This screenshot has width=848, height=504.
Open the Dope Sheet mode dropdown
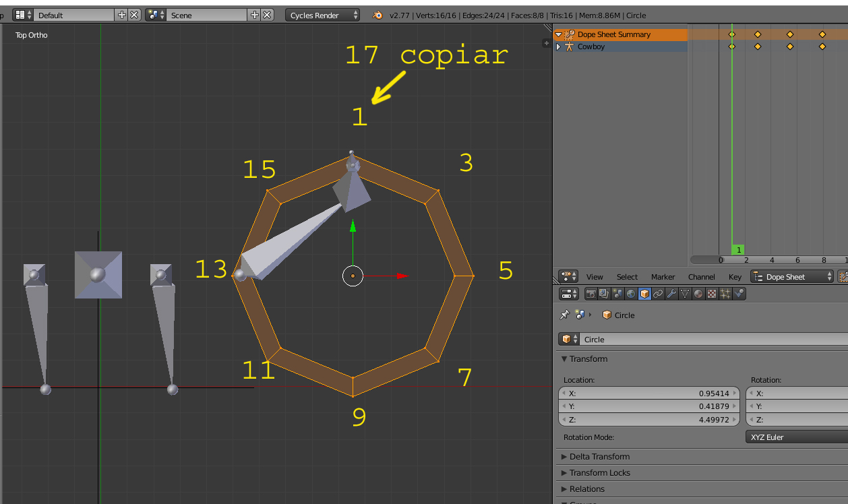(x=792, y=277)
